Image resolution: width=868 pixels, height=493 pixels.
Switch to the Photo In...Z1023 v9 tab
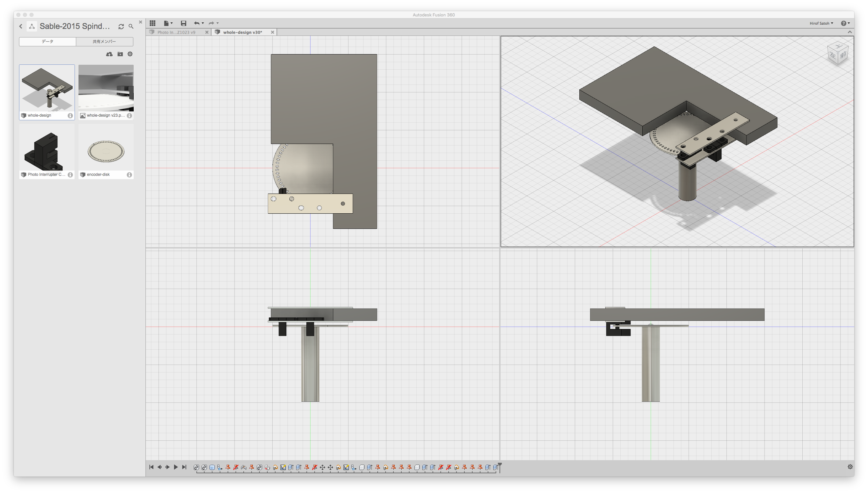pos(176,32)
